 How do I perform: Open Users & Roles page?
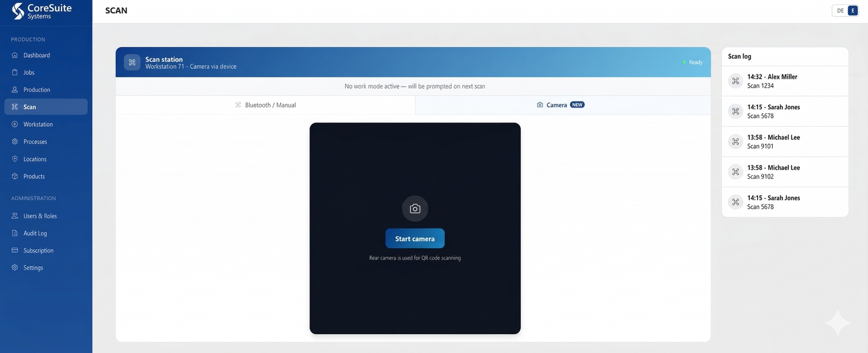pyautogui.click(x=40, y=216)
